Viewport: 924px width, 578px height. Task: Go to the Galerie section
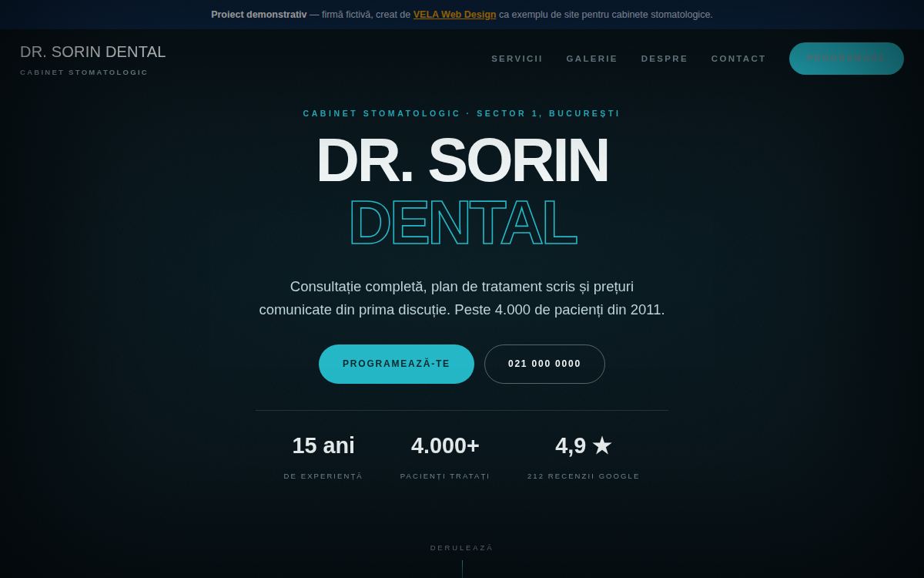tap(591, 59)
